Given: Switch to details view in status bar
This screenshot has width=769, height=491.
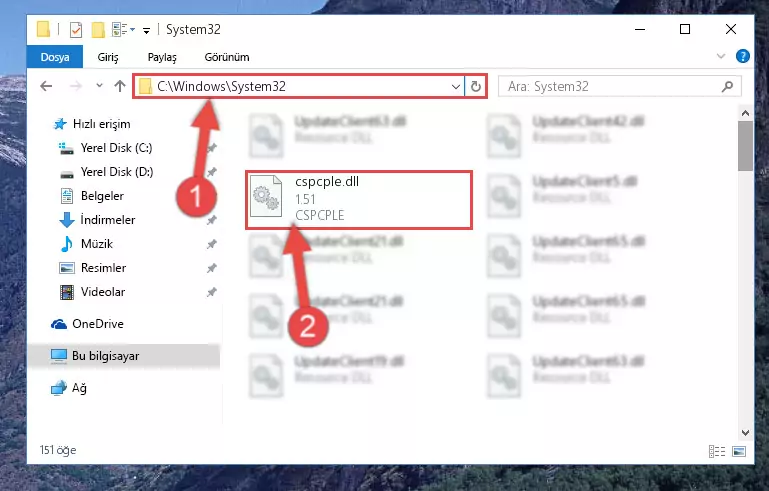Looking at the screenshot, I should 717,451.
